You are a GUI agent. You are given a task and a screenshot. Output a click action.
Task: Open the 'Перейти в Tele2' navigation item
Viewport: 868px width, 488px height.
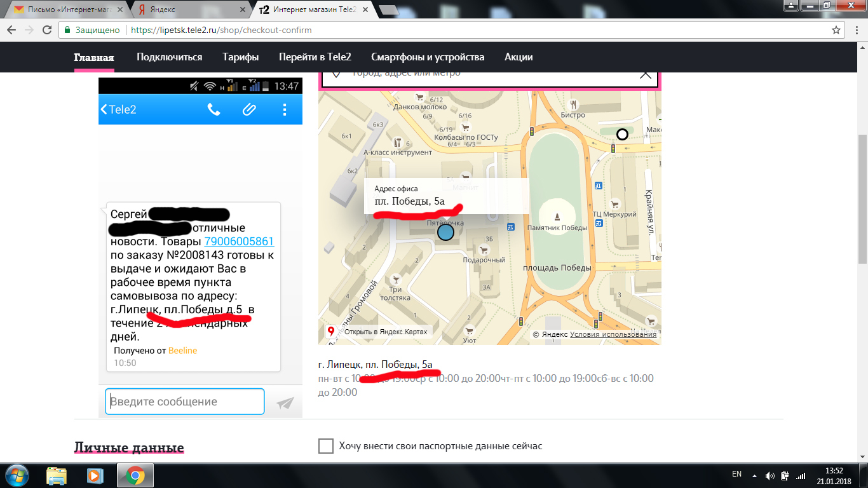(x=315, y=57)
